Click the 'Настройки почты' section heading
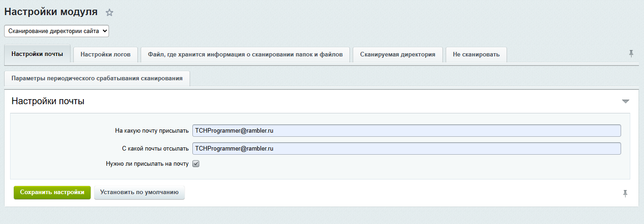 coord(48,101)
